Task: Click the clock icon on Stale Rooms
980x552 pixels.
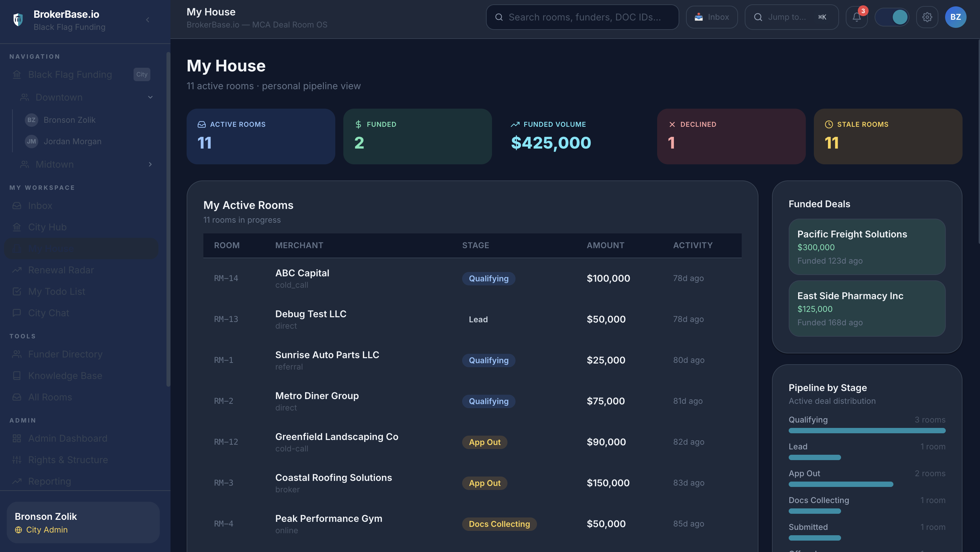Action: click(x=829, y=124)
